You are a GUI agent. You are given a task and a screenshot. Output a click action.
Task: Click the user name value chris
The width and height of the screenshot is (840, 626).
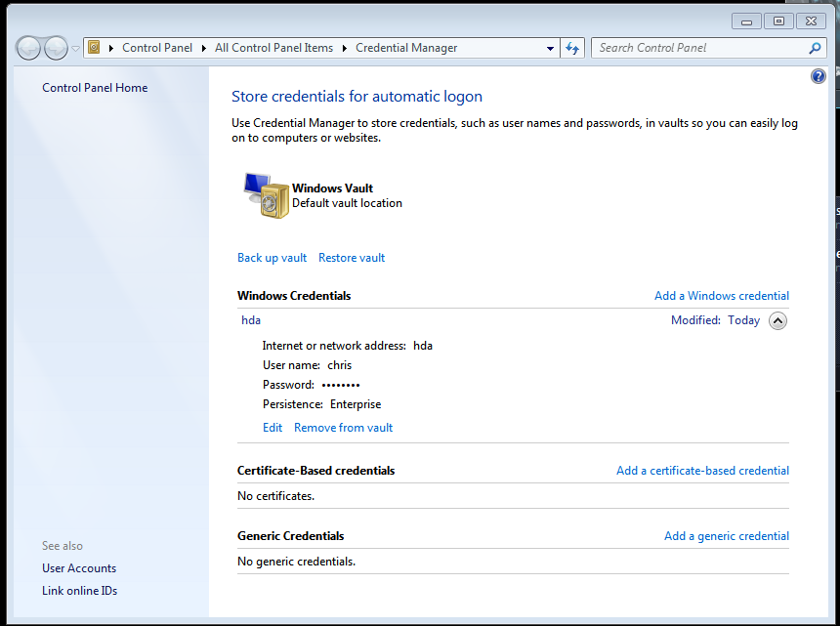[340, 365]
